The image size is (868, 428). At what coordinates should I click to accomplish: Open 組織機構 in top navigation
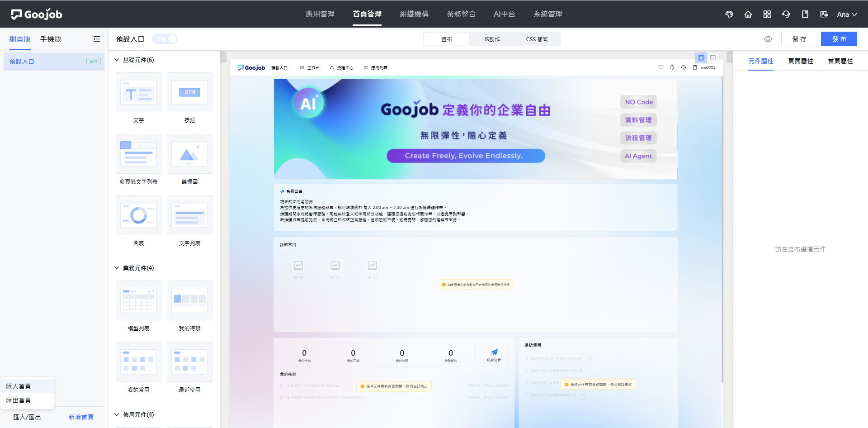click(414, 14)
